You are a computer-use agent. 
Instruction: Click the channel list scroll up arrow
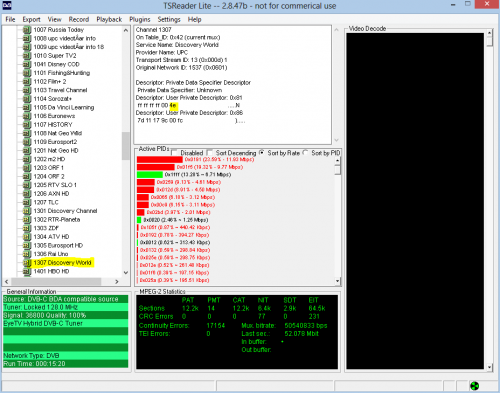click(x=126, y=30)
